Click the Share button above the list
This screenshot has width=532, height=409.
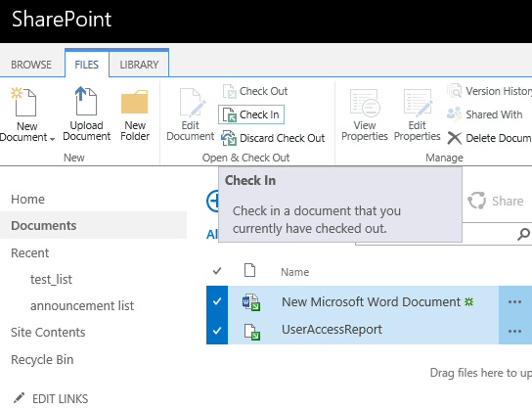coord(496,201)
